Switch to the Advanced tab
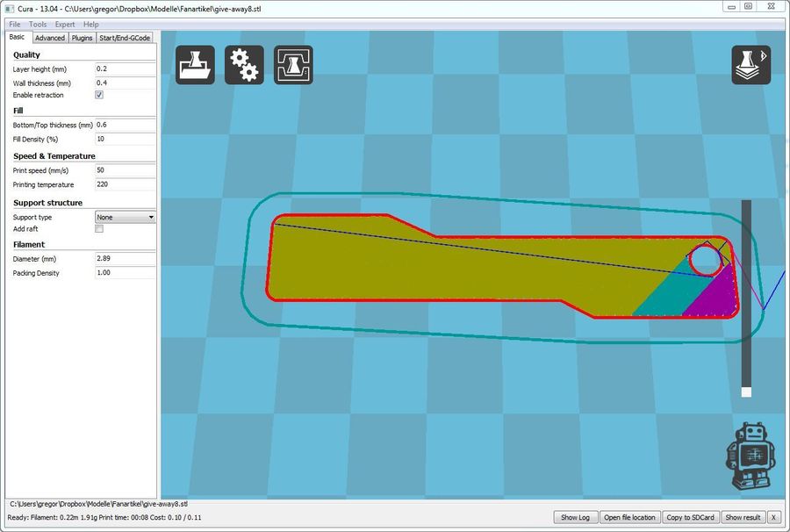 49,38
